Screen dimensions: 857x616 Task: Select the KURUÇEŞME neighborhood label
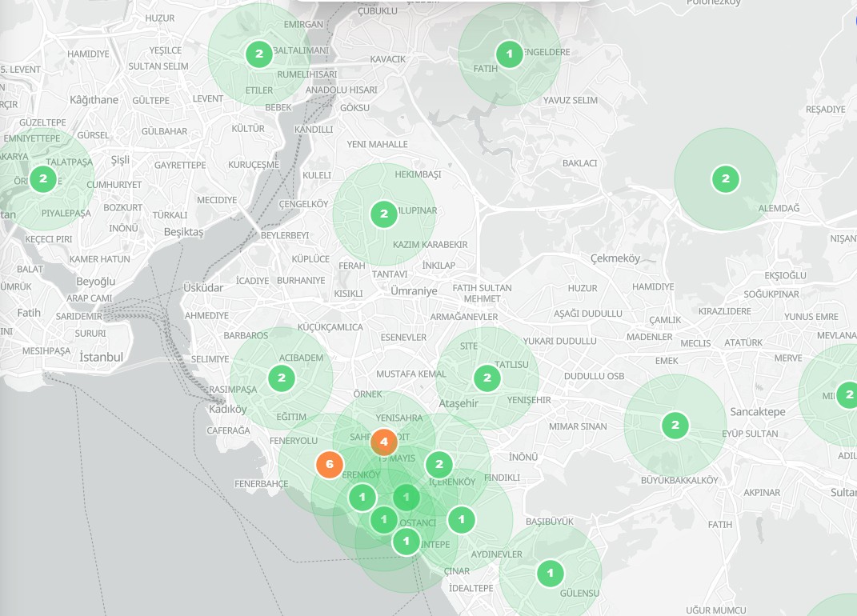pyautogui.click(x=254, y=165)
